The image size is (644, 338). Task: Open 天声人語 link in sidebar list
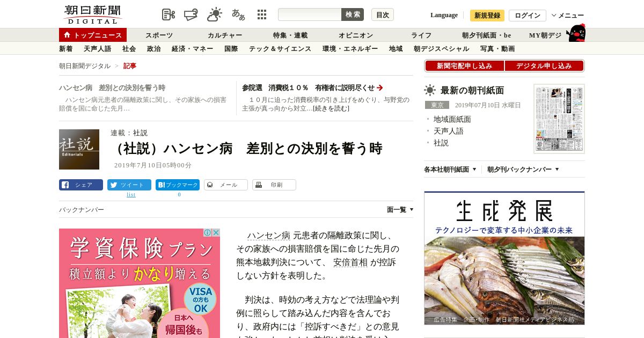point(449,131)
